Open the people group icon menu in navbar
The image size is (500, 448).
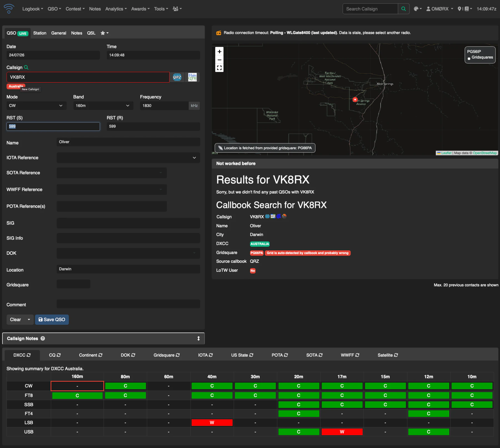177,9
